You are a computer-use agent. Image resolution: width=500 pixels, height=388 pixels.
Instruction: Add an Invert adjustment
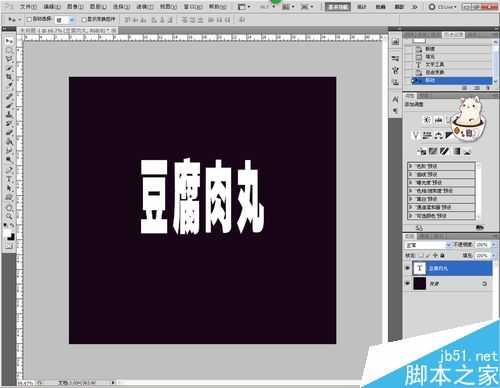tap(422, 152)
